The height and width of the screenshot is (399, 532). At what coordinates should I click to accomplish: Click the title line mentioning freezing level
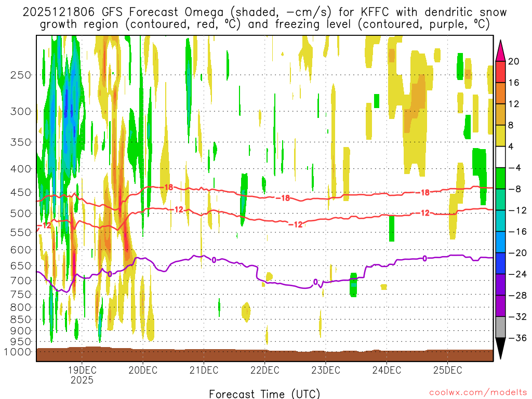[264, 24]
